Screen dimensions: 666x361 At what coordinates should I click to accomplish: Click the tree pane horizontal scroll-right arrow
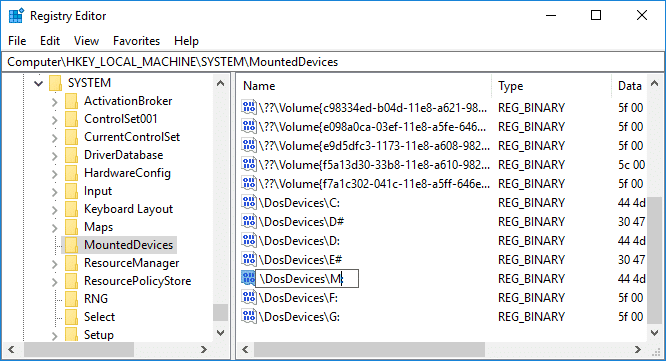click(x=204, y=350)
